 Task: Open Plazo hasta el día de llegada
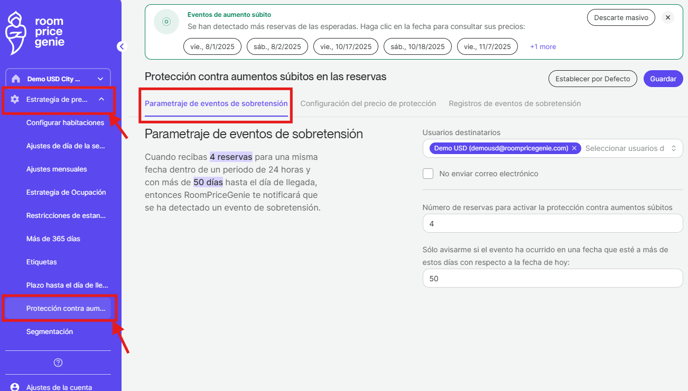click(x=67, y=286)
